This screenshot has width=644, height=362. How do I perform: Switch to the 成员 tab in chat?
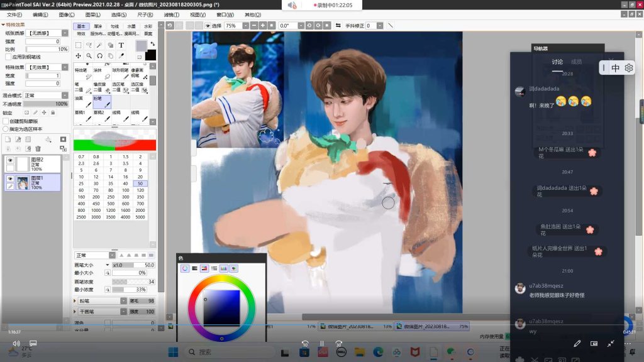576,62
